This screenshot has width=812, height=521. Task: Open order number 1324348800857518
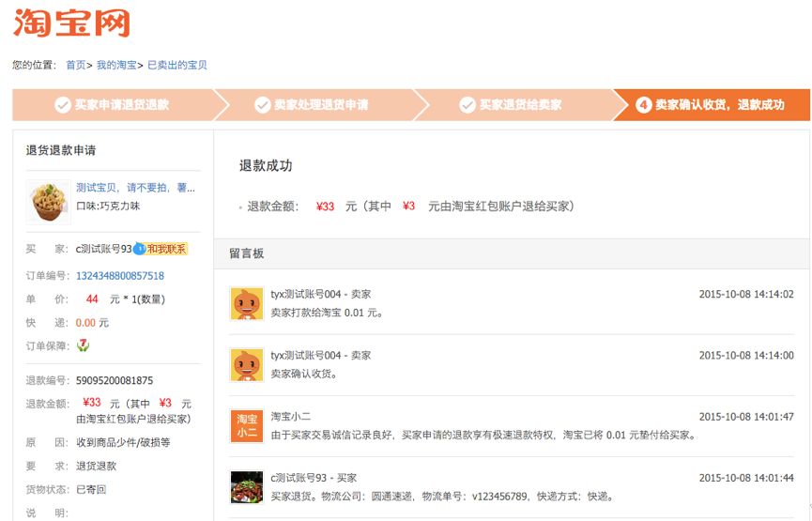coord(120,275)
